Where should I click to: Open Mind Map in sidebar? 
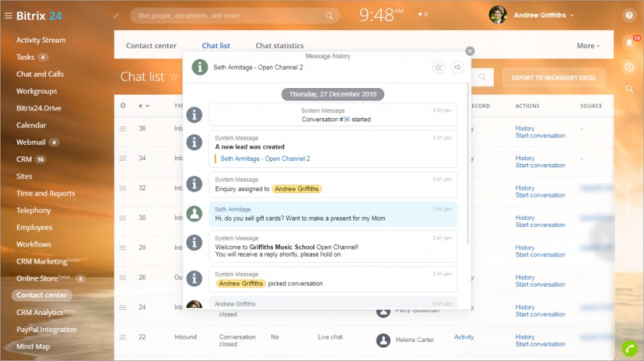tap(33, 346)
